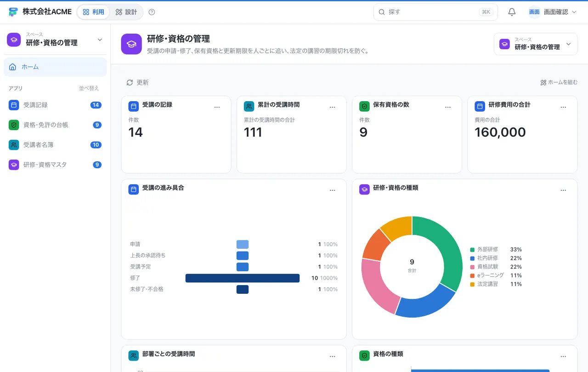The width and height of the screenshot is (588, 372).
Task: Focus the 探す search field
Action: click(435, 12)
